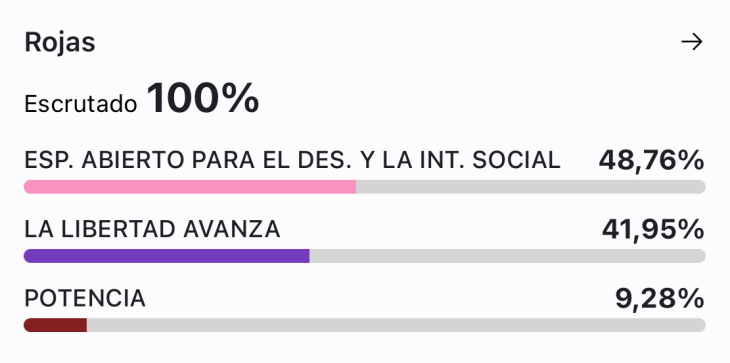Click the dark red Potencia bar segment
730x363 pixels.
[x=55, y=325]
